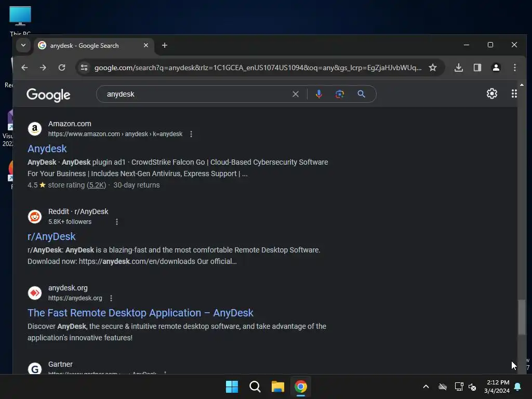Viewport: 532px width, 399px height.
Task: Bookmark this tab with the star icon
Action: [433, 68]
